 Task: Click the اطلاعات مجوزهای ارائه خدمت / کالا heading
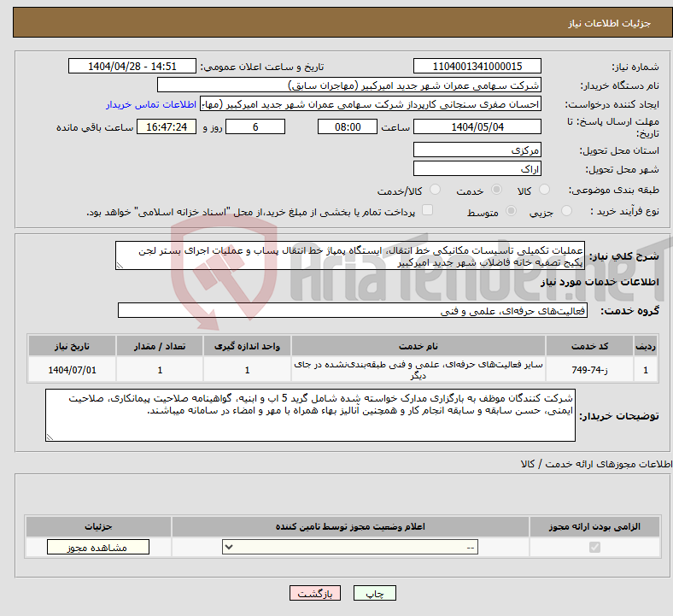(596, 464)
